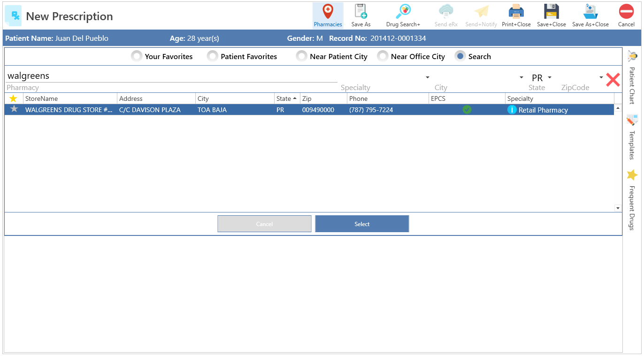The width and height of the screenshot is (644, 356).
Task: Click the patient name Juan Del Pueblo
Action: (x=82, y=38)
